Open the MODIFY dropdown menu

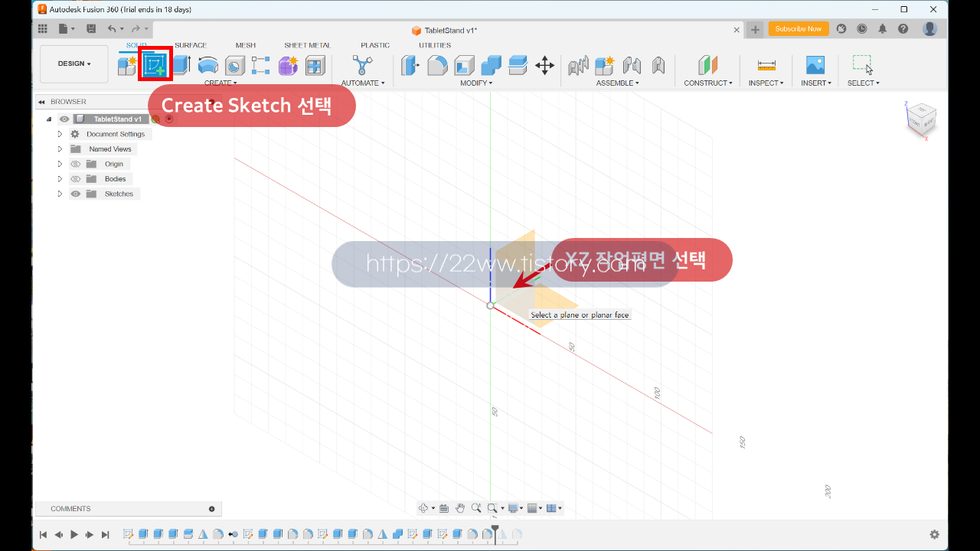(x=476, y=83)
